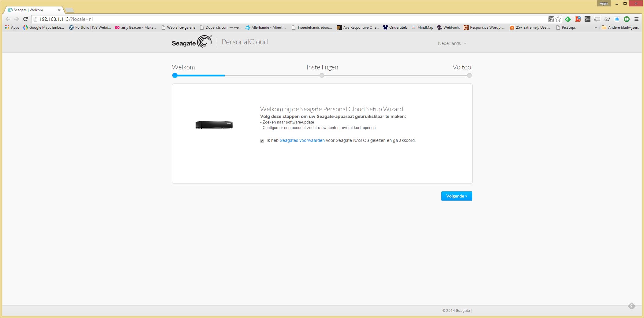The height and width of the screenshot is (318, 644).
Task: Bookmark this page with star icon
Action: pos(558,19)
